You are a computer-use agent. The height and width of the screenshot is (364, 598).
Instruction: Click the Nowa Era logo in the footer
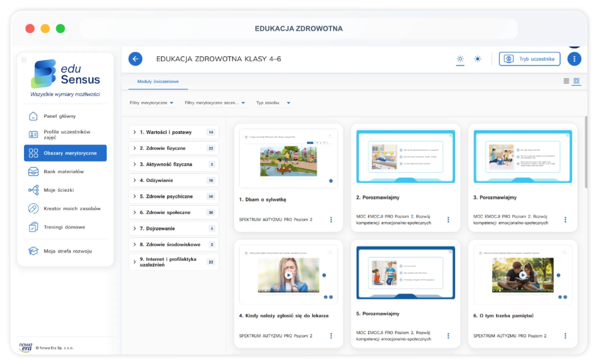pyautogui.click(x=26, y=348)
